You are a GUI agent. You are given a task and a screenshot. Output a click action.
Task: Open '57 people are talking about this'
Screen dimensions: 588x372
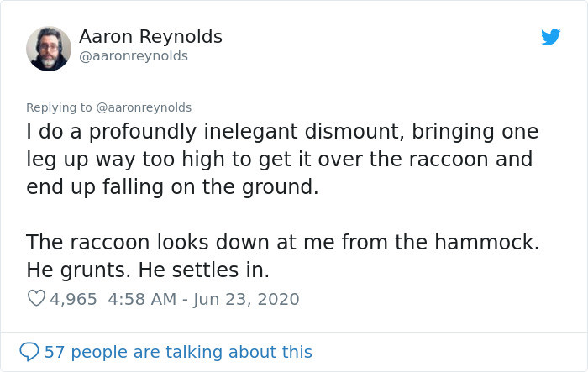click(x=178, y=352)
